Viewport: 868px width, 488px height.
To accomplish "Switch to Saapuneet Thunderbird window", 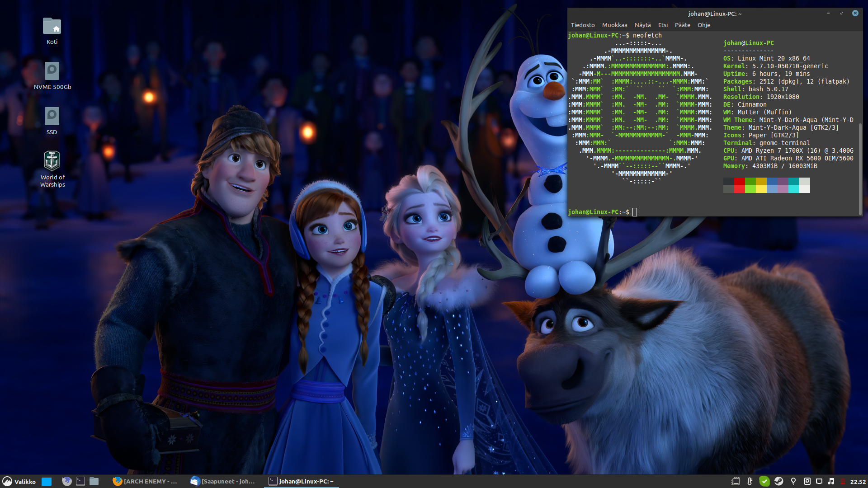I will (x=223, y=481).
